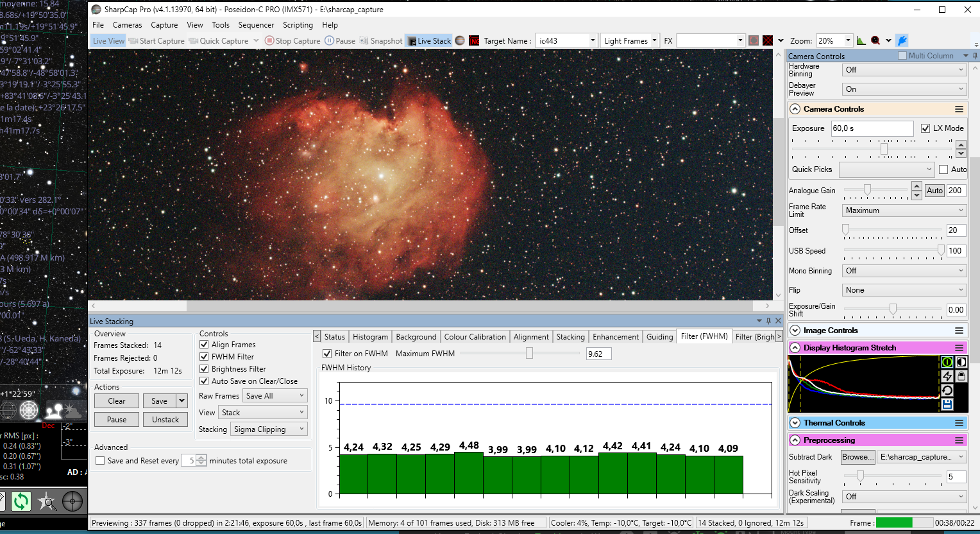Click the blue floppy save icon
The width and height of the screenshot is (980, 534).
coord(947,404)
